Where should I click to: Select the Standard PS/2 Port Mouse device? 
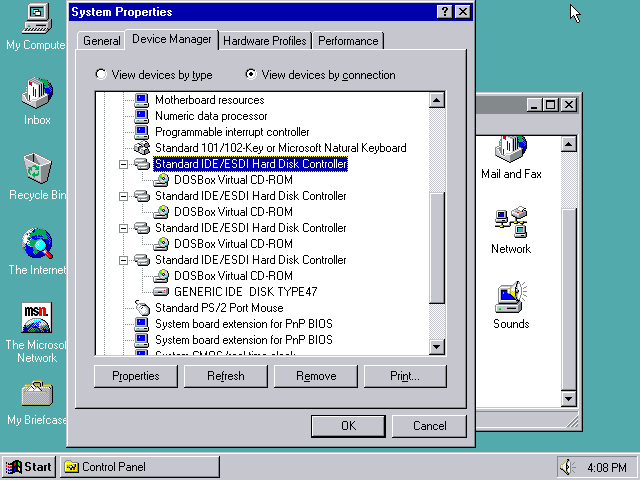click(218, 308)
